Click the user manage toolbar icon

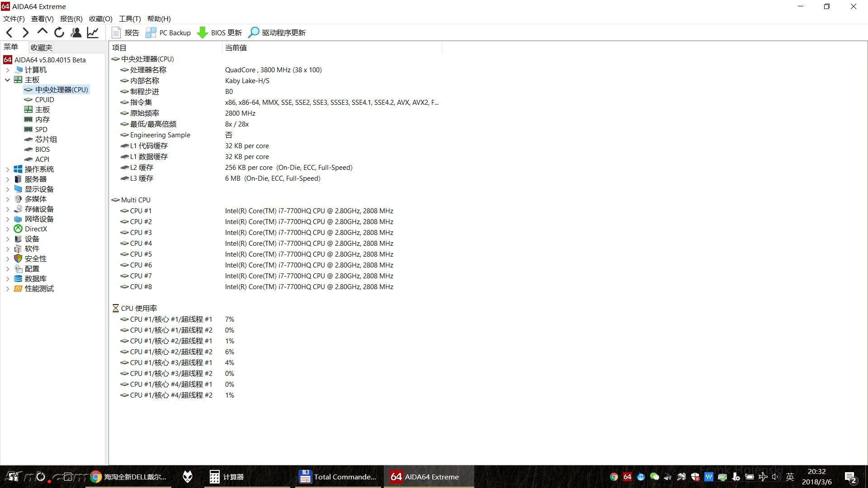tap(76, 33)
